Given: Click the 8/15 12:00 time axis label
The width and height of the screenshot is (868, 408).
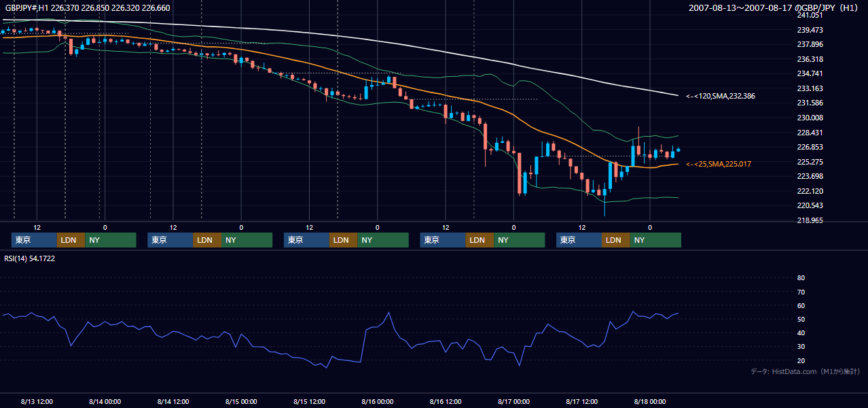Looking at the screenshot, I should tap(310, 401).
